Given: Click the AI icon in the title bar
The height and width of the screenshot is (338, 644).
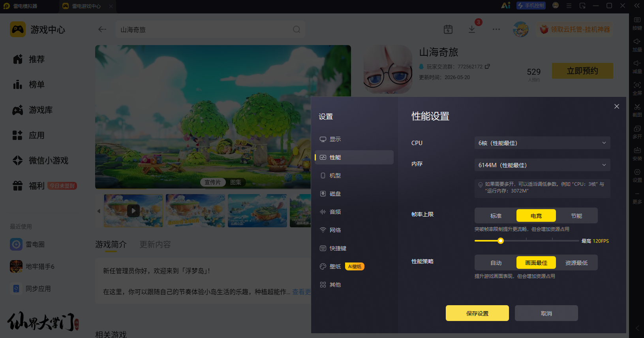Looking at the screenshot, I should [x=505, y=6].
